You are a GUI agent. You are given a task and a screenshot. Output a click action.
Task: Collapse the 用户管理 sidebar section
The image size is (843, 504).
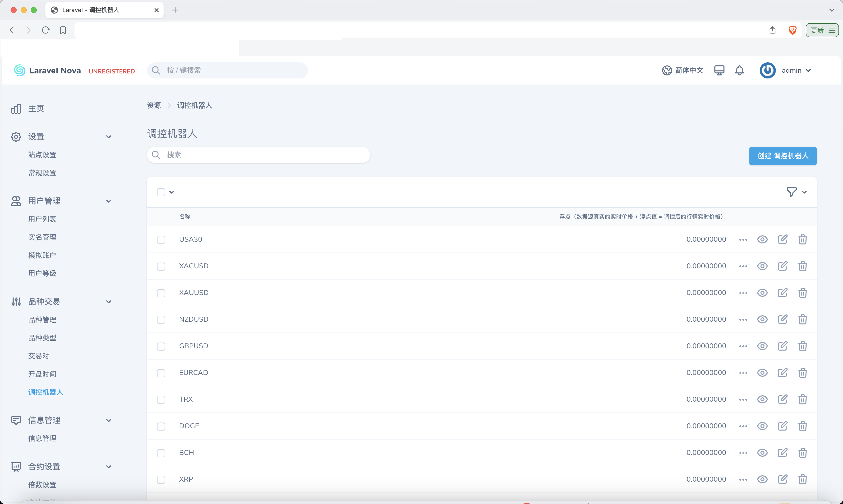109,201
